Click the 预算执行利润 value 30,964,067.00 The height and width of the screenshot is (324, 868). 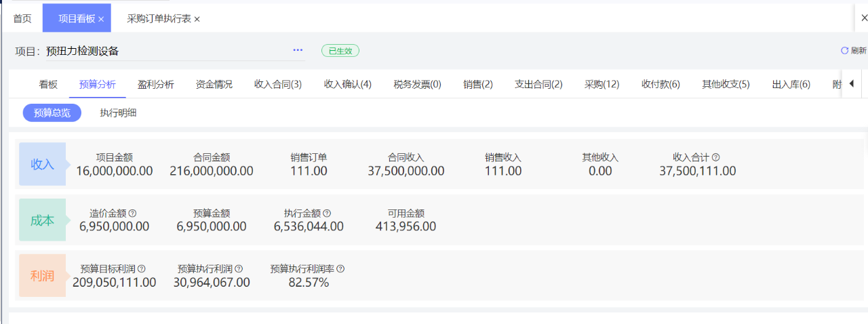[212, 283]
